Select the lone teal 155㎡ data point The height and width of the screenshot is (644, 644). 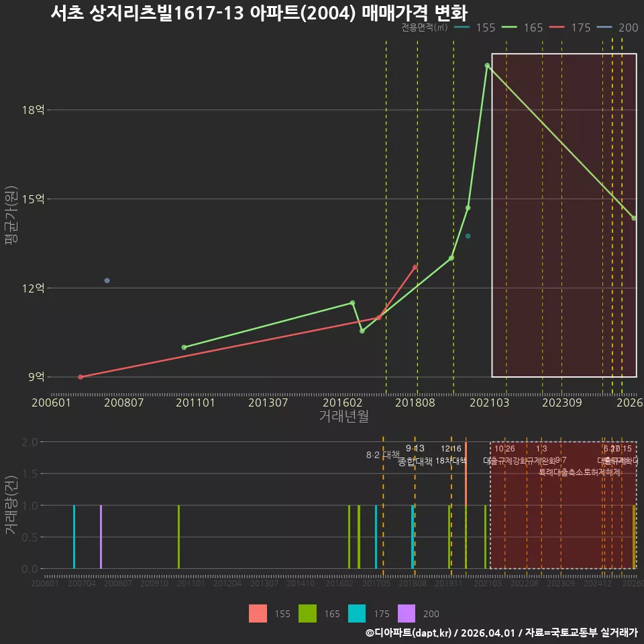[x=468, y=236]
